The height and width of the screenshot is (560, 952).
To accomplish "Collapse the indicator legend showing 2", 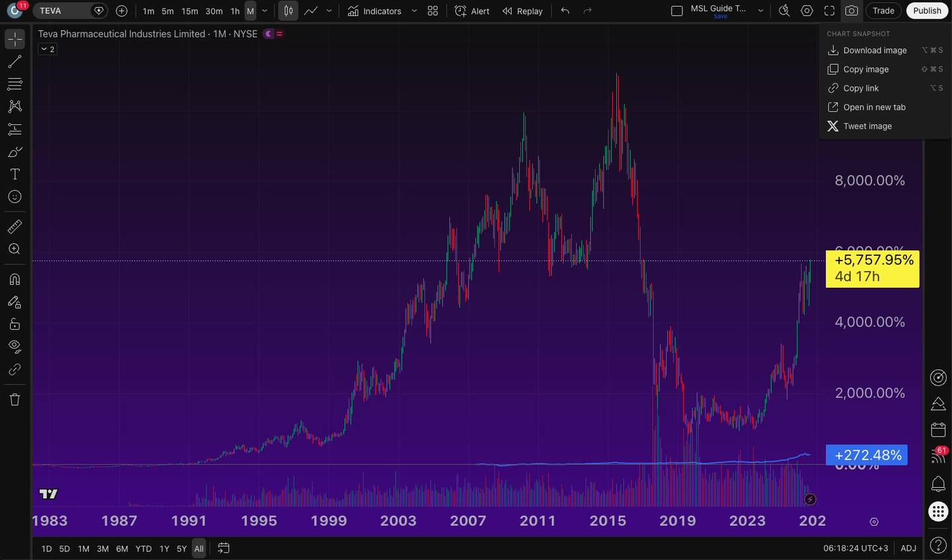I will 48,49.
